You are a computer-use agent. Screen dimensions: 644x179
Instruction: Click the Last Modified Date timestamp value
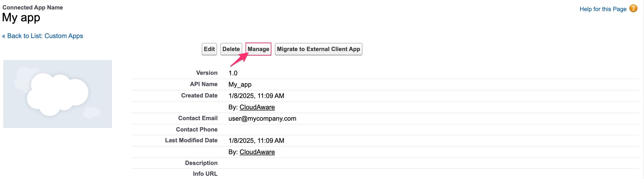(x=256, y=141)
